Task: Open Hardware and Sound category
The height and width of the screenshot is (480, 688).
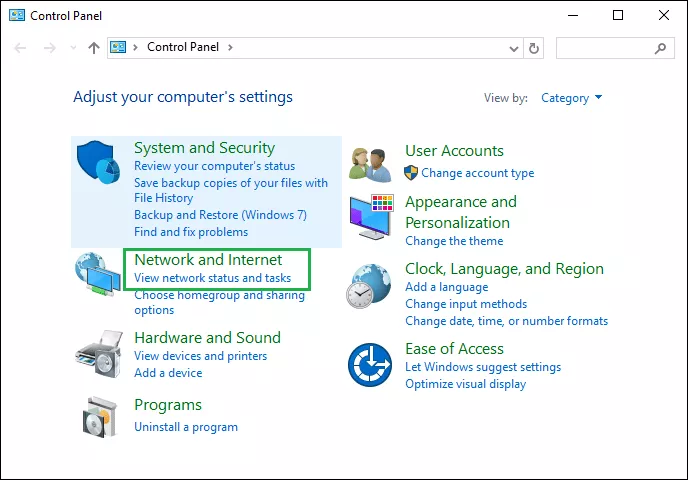Action: coord(207,338)
